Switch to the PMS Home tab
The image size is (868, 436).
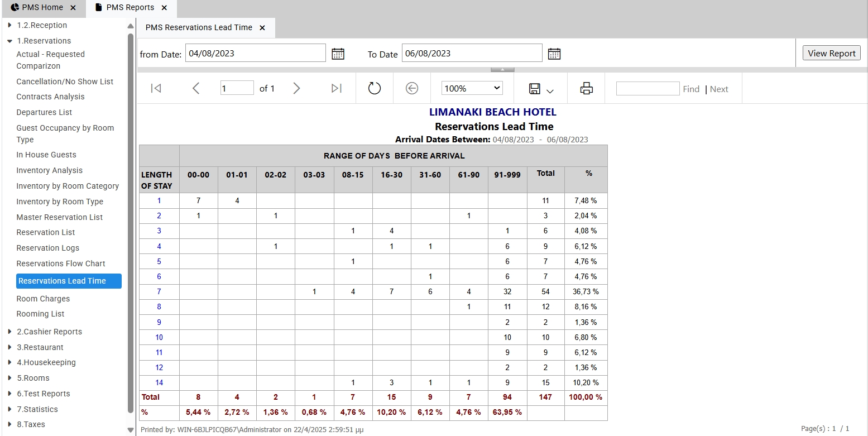click(42, 8)
